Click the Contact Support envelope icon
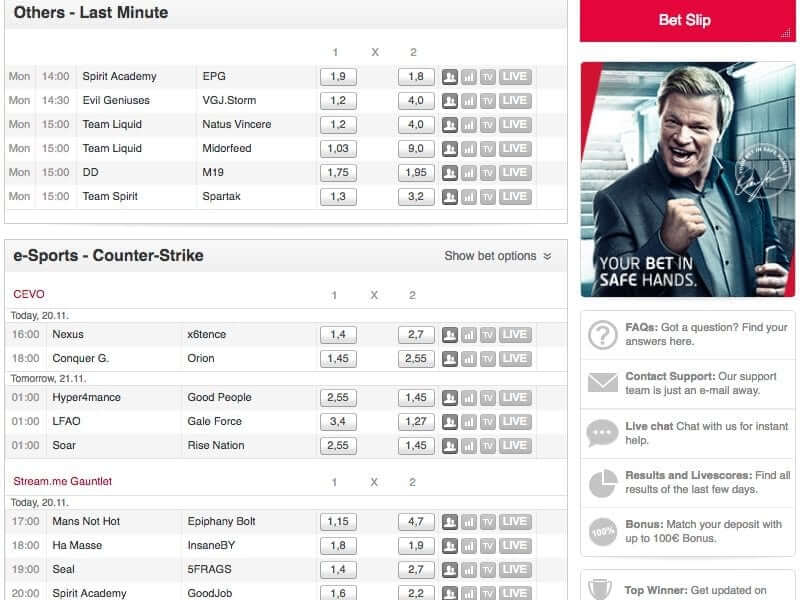Screen dimensions: 800x600 click(x=603, y=383)
